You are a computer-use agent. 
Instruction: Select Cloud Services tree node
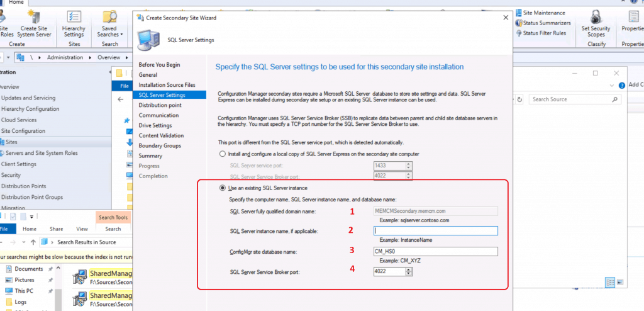pyautogui.click(x=19, y=120)
